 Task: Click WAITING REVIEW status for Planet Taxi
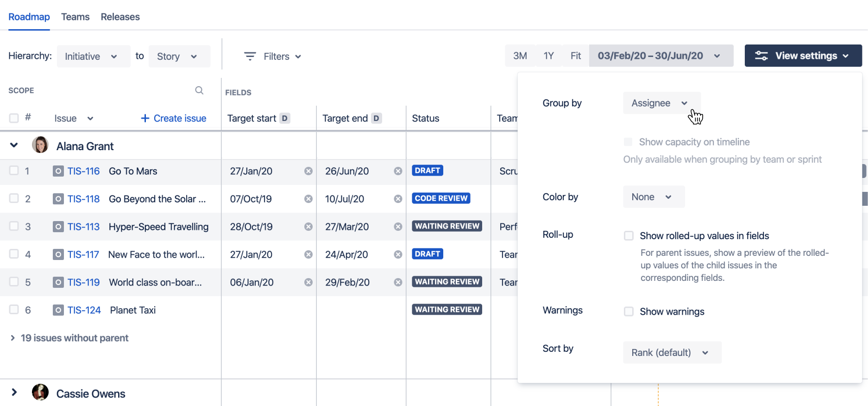coord(447,310)
